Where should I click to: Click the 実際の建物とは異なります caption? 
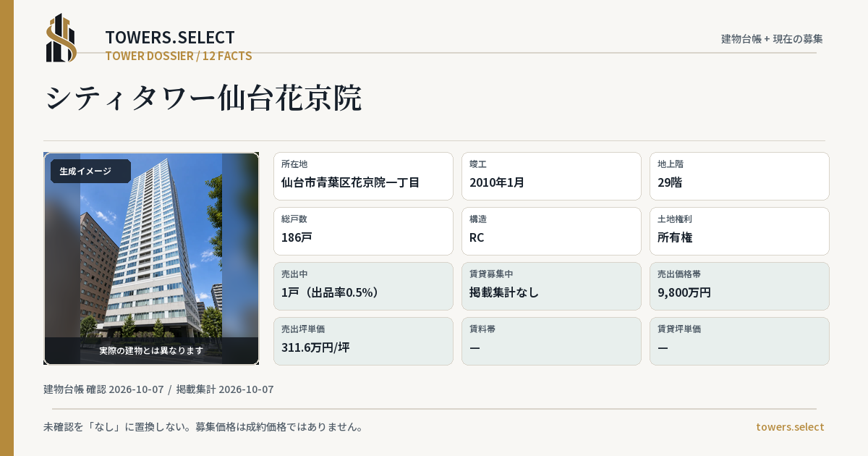151,350
